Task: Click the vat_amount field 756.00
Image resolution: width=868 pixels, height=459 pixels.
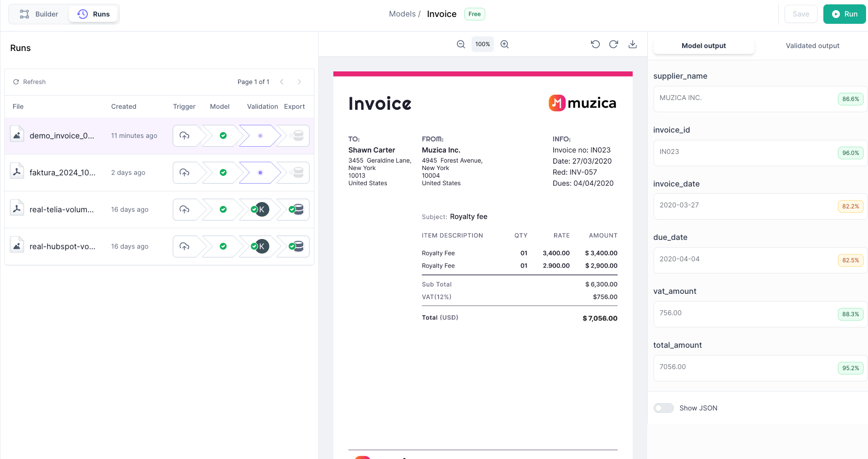Action: [760, 314]
